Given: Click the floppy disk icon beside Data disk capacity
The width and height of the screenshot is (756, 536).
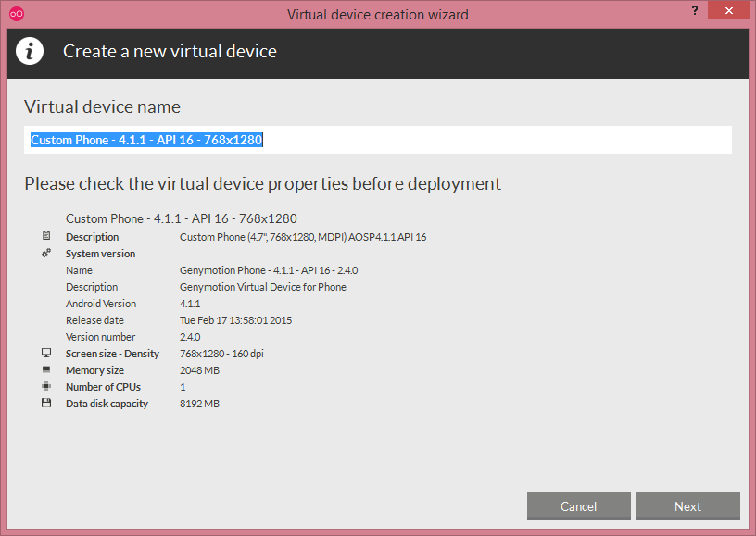Looking at the screenshot, I should click(x=46, y=403).
